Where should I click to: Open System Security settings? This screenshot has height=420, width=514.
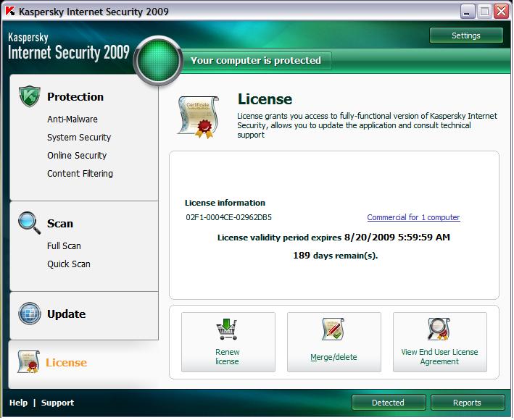(x=79, y=137)
